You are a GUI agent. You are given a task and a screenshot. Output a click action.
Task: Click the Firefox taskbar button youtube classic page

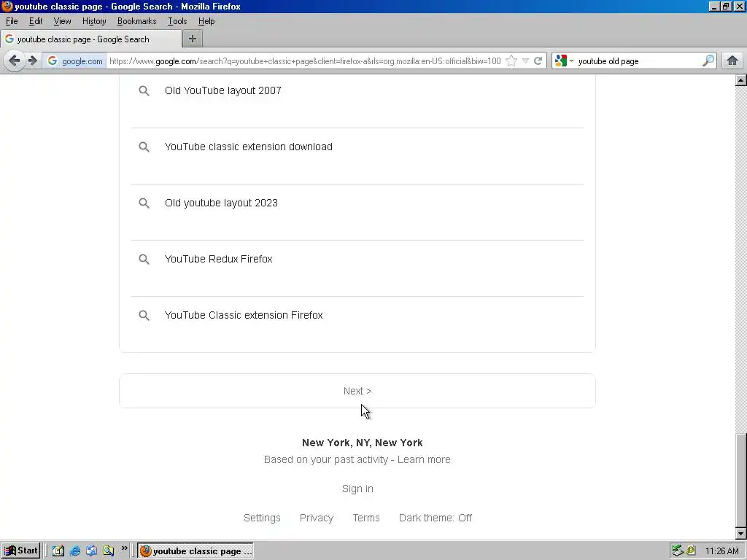pyautogui.click(x=196, y=551)
